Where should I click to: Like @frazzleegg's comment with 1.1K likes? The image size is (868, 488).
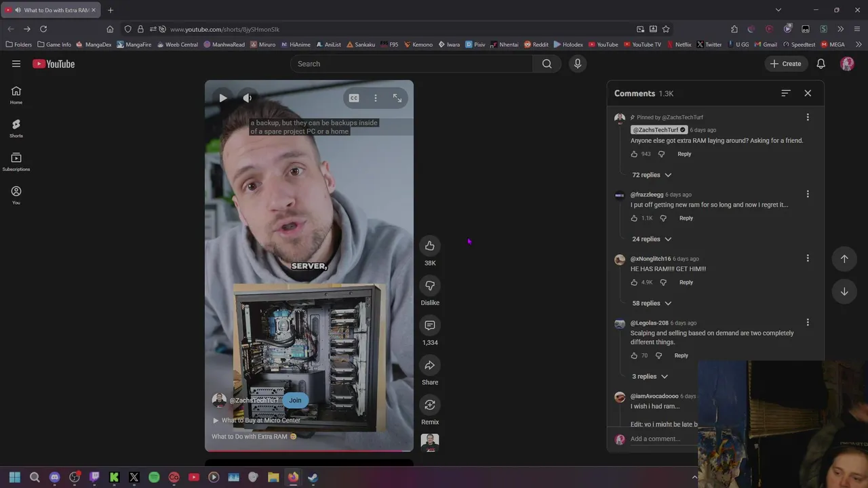point(635,218)
